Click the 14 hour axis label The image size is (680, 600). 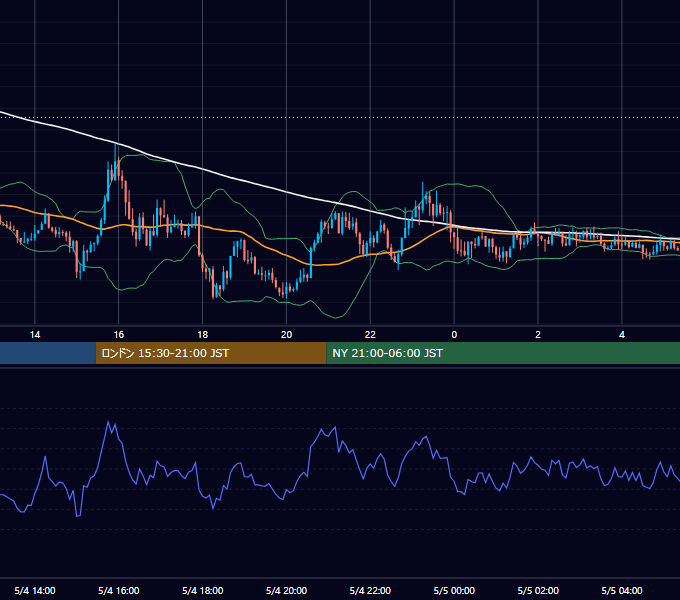pyautogui.click(x=35, y=335)
